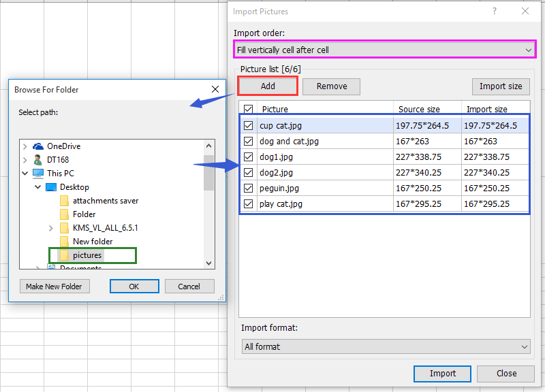The height and width of the screenshot is (392, 545).
Task: Select the KMS_VL_ALL_6.5.1 folder icon
Action: click(63, 227)
